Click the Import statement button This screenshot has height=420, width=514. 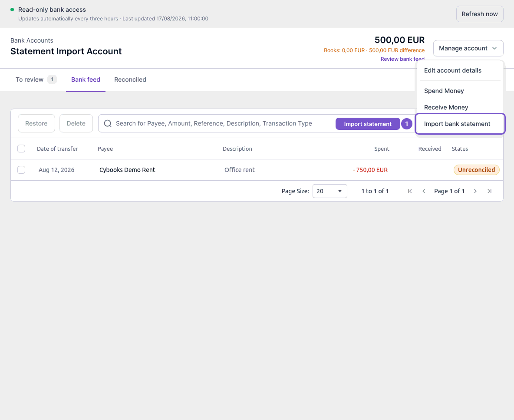tap(368, 124)
